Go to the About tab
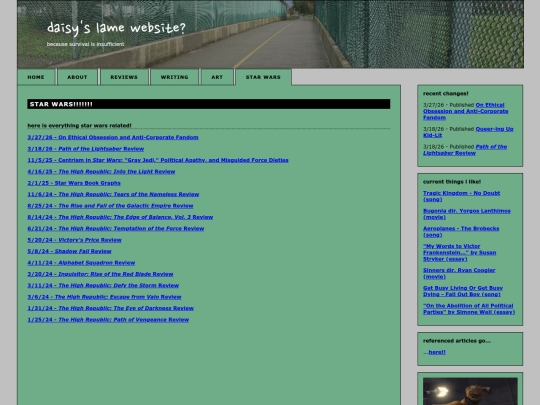Viewport: 540px width, 405px height. click(x=77, y=77)
